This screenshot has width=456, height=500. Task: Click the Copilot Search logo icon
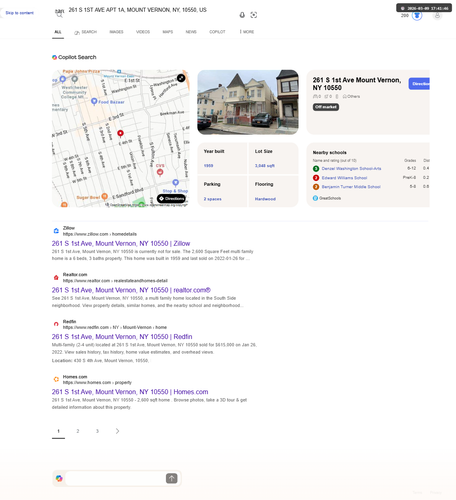(x=54, y=57)
